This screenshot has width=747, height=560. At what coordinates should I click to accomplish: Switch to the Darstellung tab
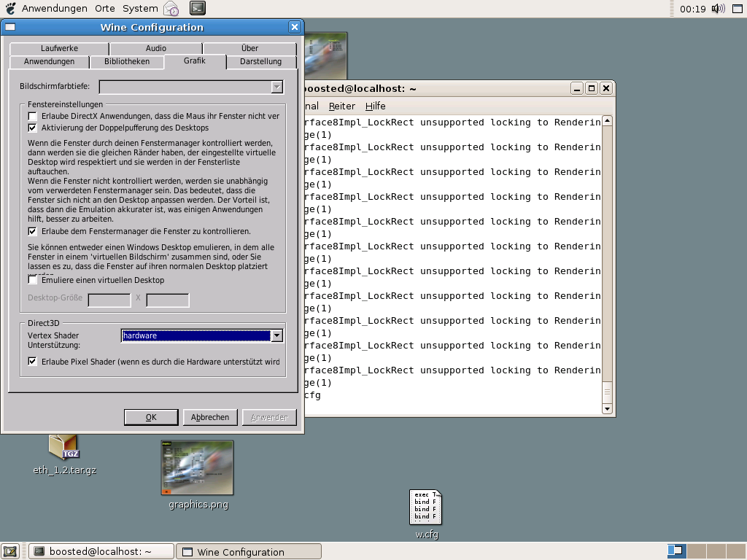tap(260, 61)
